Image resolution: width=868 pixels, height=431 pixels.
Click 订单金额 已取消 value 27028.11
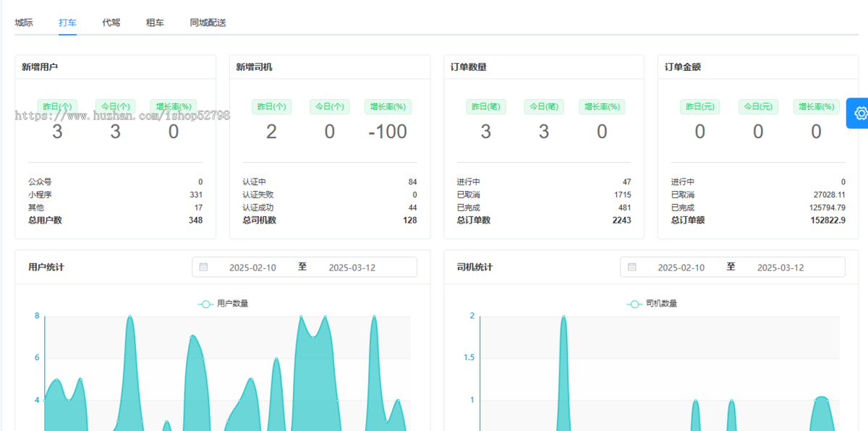[830, 195]
